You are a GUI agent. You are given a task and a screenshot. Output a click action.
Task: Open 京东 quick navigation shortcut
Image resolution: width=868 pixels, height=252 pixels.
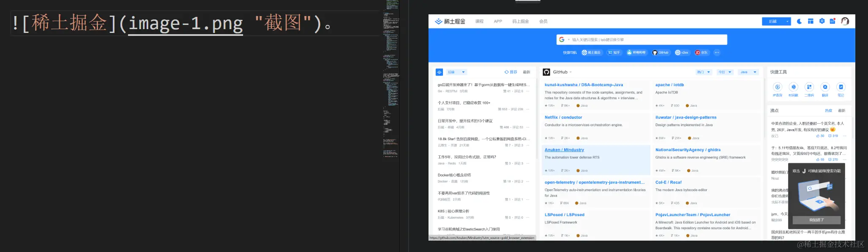701,53
